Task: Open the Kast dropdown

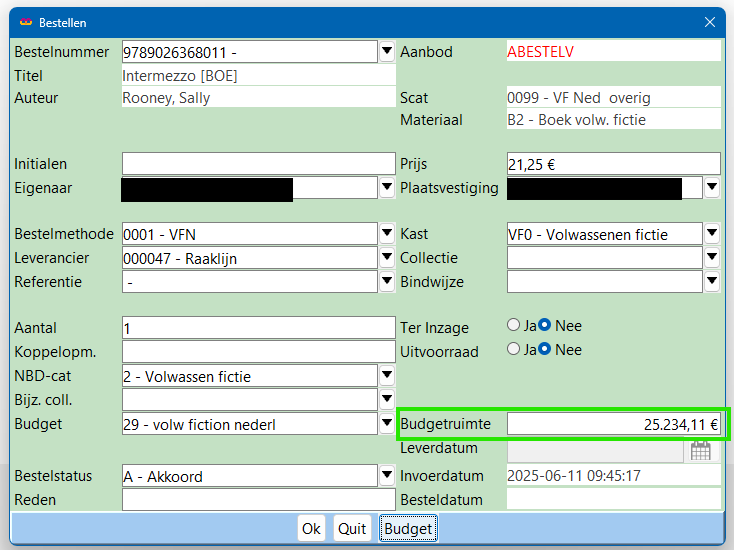Action: [711, 234]
